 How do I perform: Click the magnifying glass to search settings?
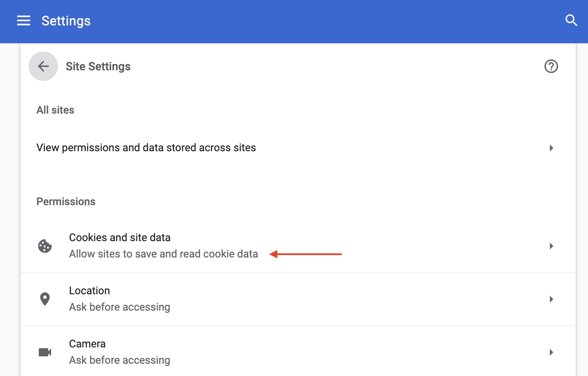[571, 20]
